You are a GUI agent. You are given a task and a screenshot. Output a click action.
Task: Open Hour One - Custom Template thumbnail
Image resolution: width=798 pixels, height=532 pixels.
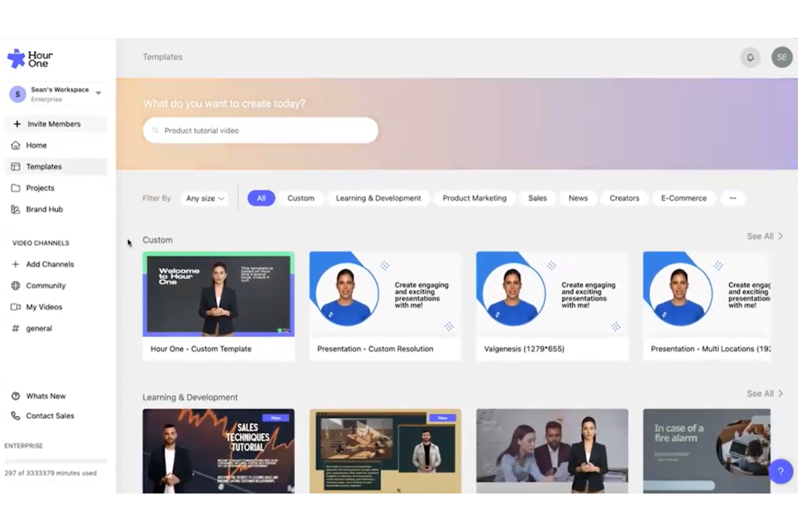coord(218,294)
